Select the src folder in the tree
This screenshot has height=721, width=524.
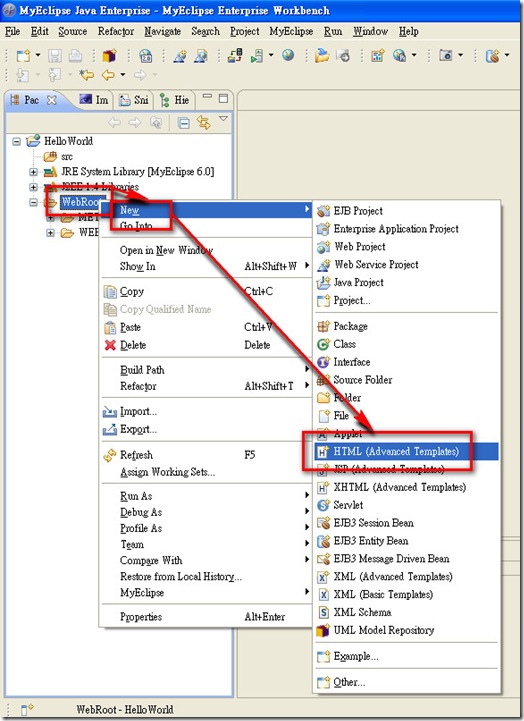coord(67,157)
